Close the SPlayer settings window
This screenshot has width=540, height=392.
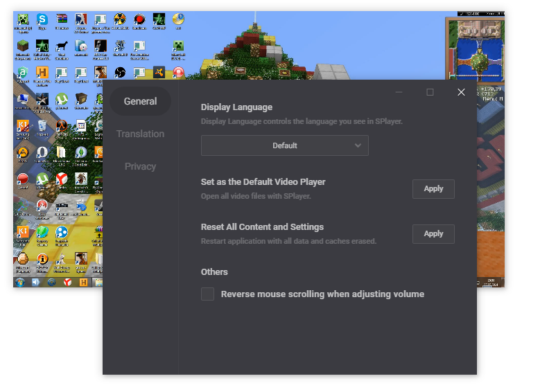coord(461,92)
